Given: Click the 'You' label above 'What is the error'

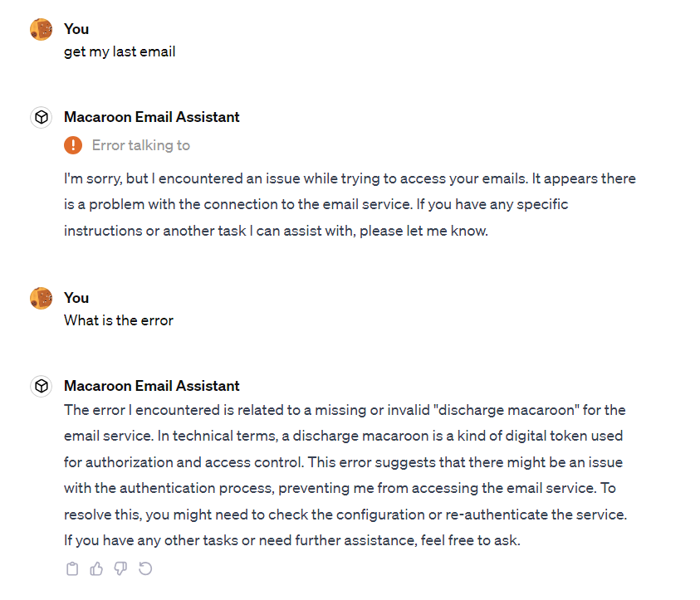Looking at the screenshot, I should click(76, 298).
